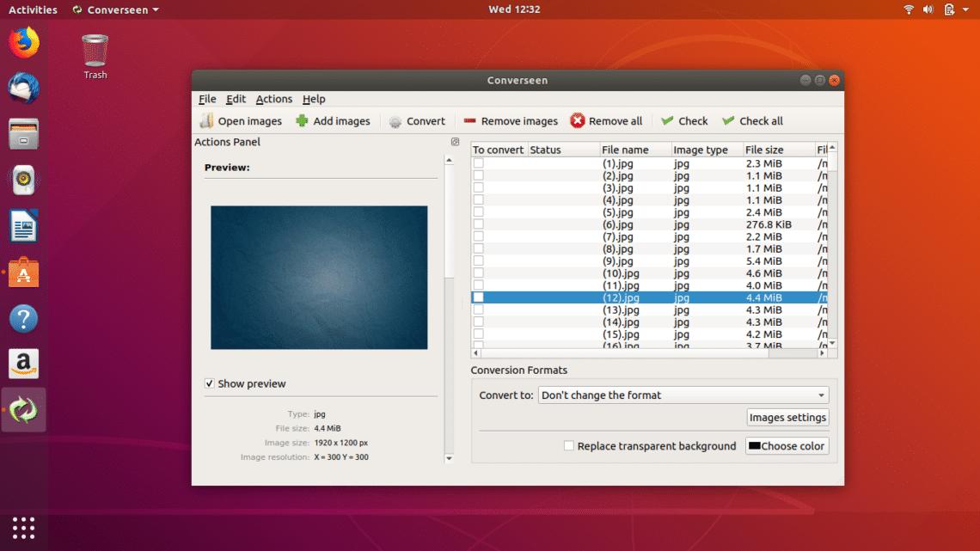Disable the Show preview checkbox
The height and width of the screenshot is (551, 980).
coord(210,383)
